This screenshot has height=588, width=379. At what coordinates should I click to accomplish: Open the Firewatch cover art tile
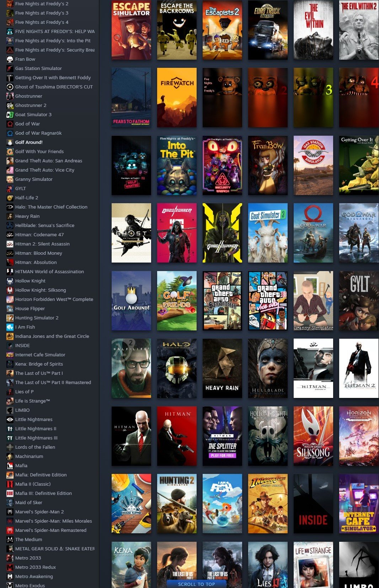point(177,97)
